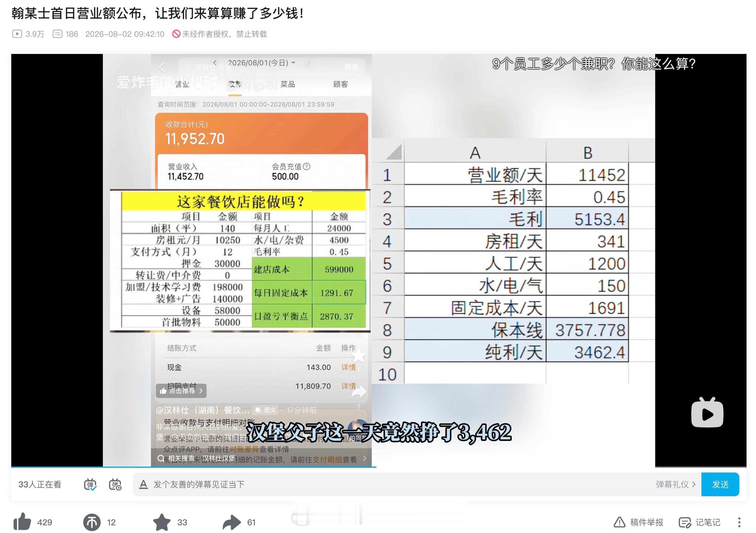756x533 pixels.
Task: Click the help icon beside 会员充值
Action: click(307, 166)
